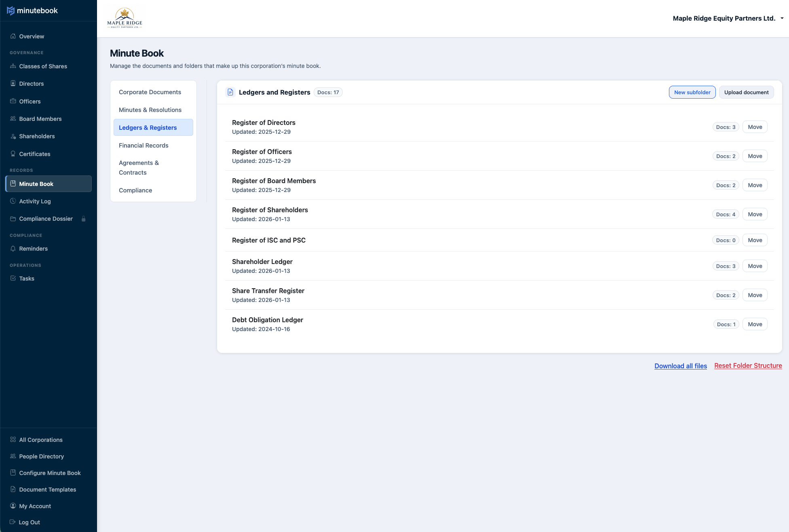The width and height of the screenshot is (789, 532).
Task: Move the Debt Obligation Ledger subfolder
Action: coord(755,324)
